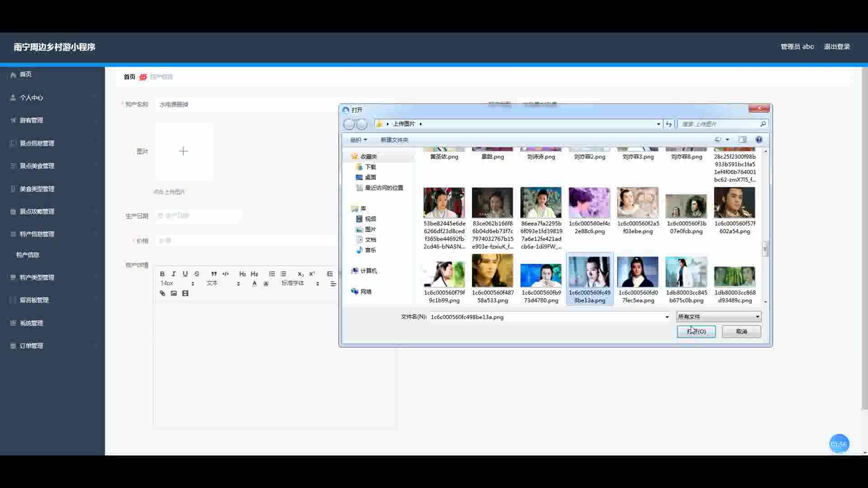Image resolution: width=868 pixels, height=488 pixels.
Task: Insert a bullet list in the editor
Action: (x=283, y=274)
